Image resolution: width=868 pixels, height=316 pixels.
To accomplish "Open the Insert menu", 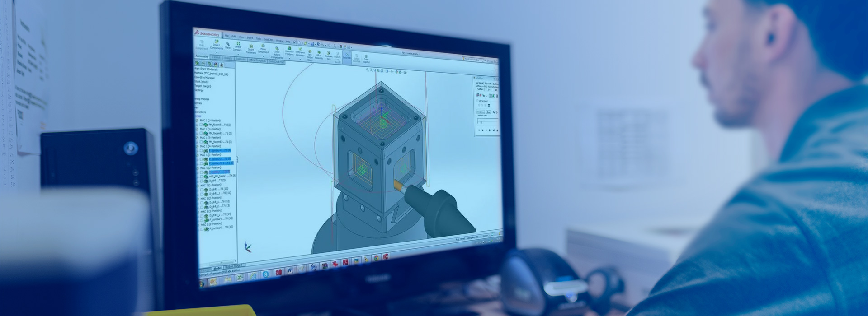I will tap(250, 37).
